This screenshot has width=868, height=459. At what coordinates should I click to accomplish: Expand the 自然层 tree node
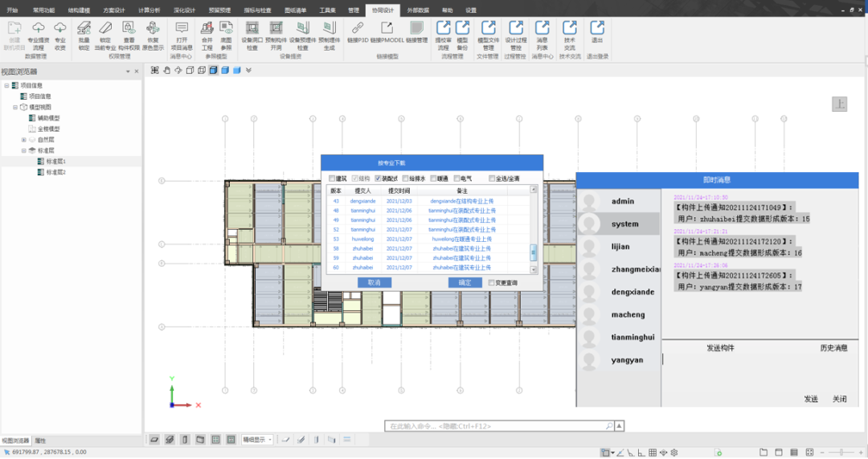(x=24, y=140)
